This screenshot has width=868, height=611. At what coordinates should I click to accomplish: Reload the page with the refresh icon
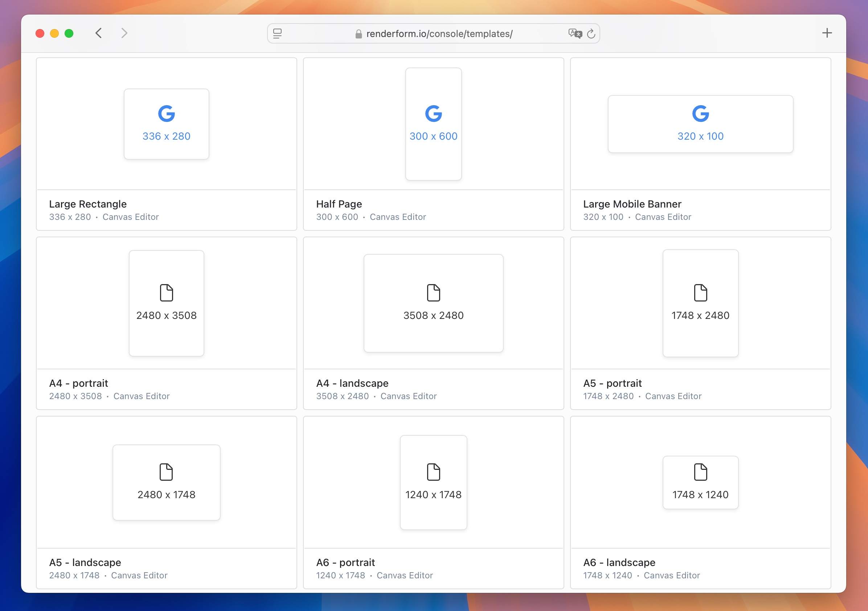coord(591,34)
